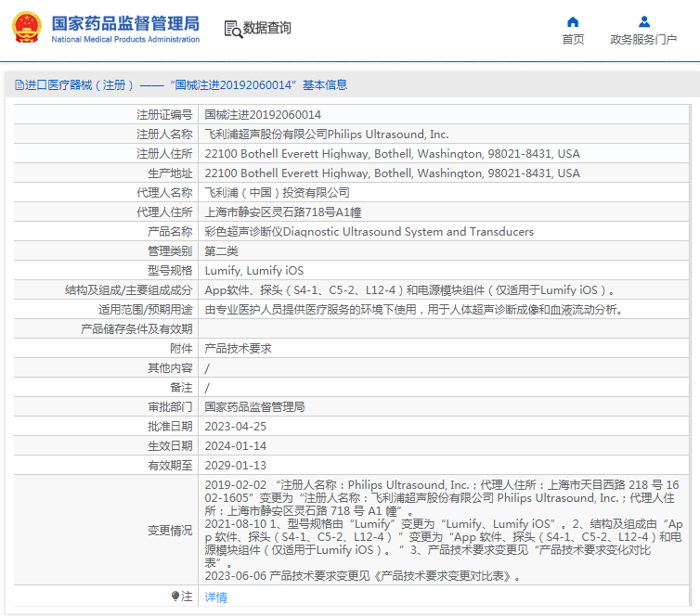
Task: Select effective date 2024-01-14
Action: [235, 446]
